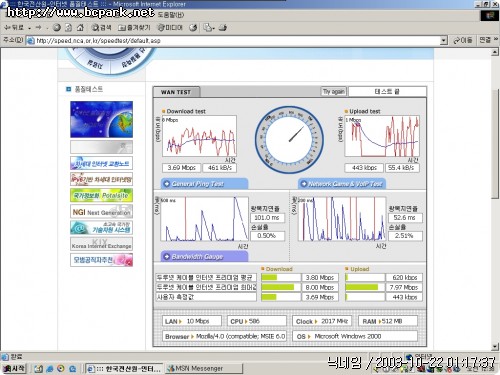Open the Favorites toolbar button

tap(134, 28)
